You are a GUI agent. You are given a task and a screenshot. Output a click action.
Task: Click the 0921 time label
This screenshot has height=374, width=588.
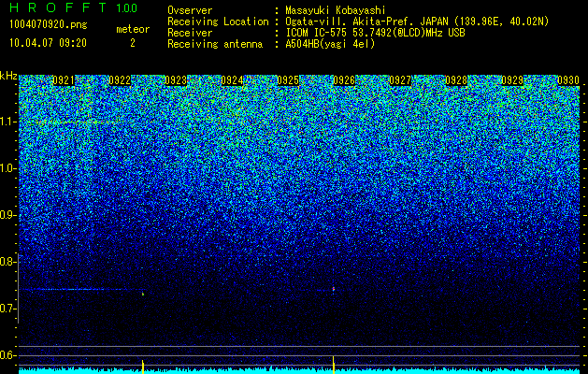click(64, 80)
